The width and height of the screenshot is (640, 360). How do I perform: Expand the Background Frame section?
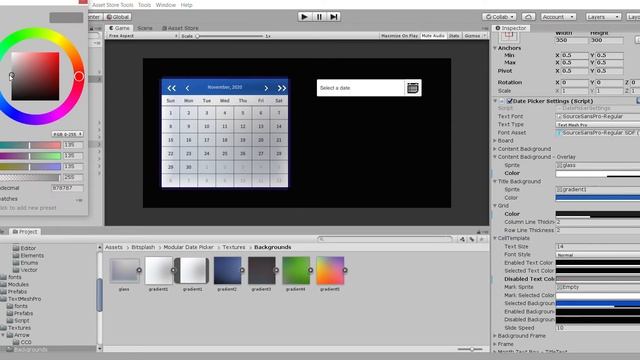(495, 336)
